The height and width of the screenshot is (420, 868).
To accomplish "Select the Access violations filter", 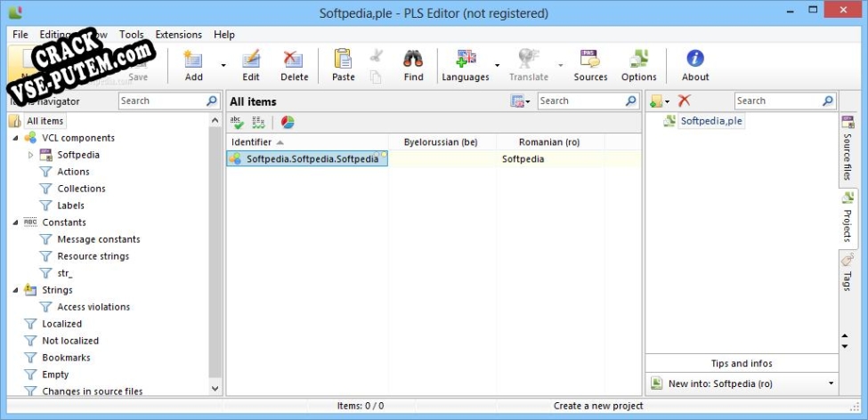I will tap(93, 307).
